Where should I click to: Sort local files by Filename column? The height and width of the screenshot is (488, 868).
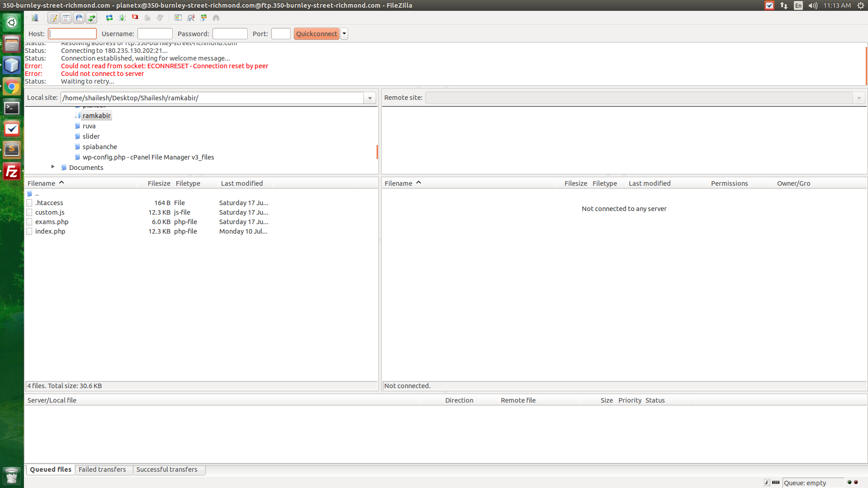81,183
